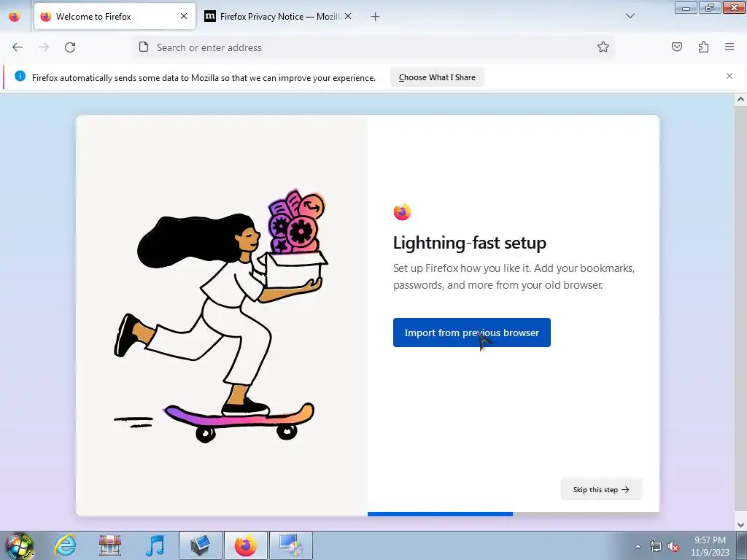Image resolution: width=747 pixels, height=560 pixels.
Task: Click the address bar search field
Action: click(x=374, y=47)
